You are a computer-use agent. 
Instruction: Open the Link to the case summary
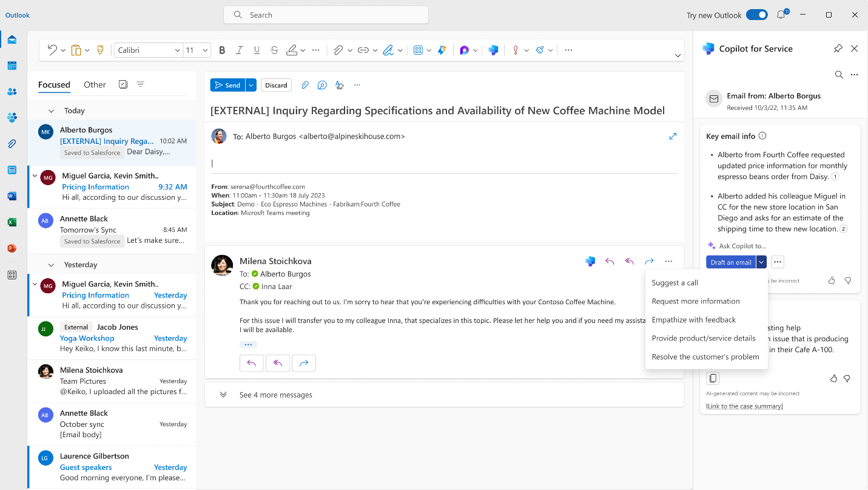point(743,406)
